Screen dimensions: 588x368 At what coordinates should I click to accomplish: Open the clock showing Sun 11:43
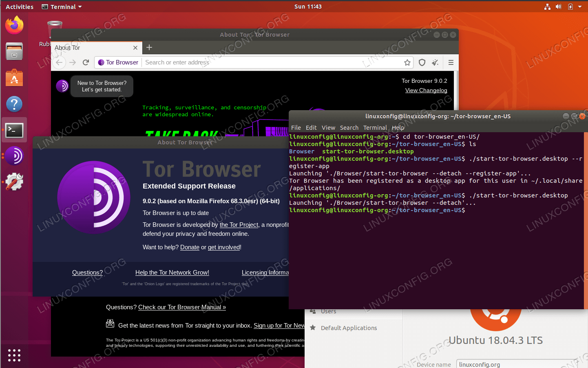308,7
